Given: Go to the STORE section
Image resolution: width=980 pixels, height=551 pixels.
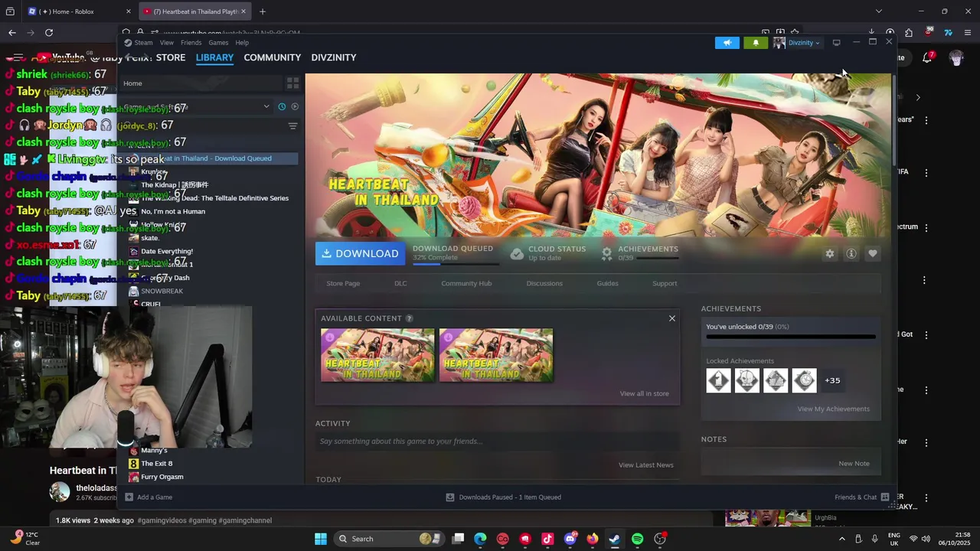Looking at the screenshot, I should (x=171, y=57).
